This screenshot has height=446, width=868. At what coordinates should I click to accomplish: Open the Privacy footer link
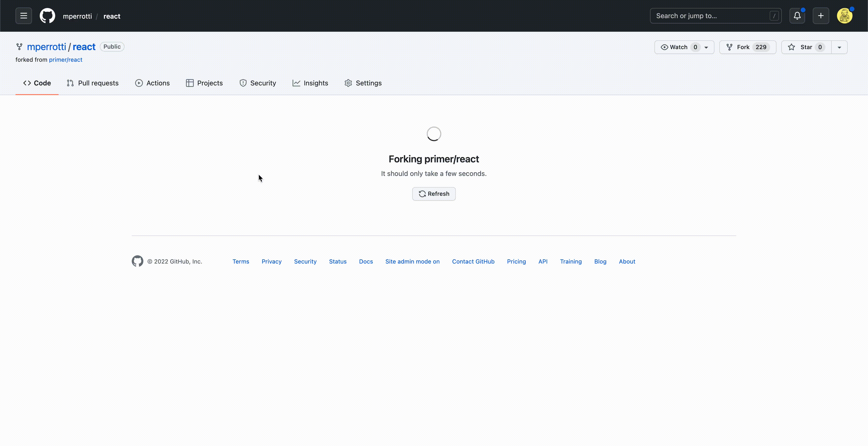pyautogui.click(x=271, y=262)
